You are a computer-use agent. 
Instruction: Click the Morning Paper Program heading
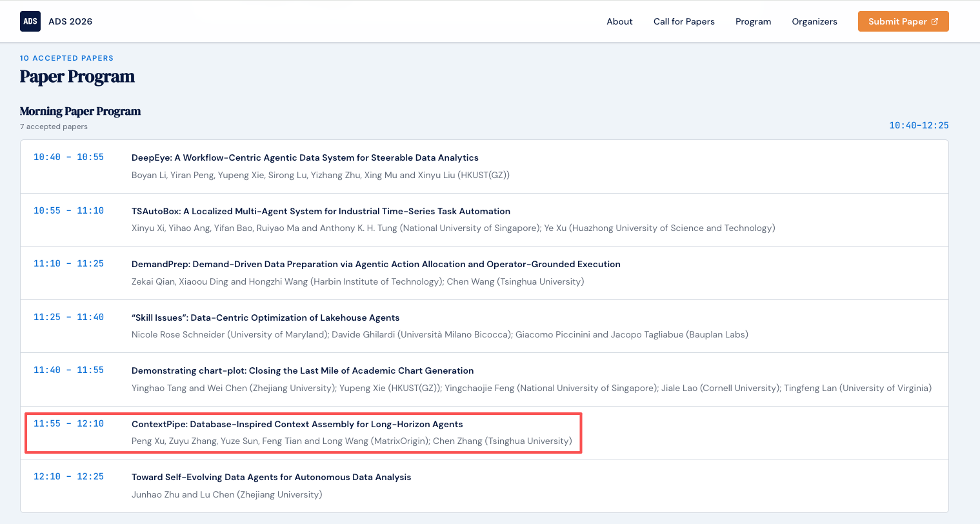coord(80,111)
